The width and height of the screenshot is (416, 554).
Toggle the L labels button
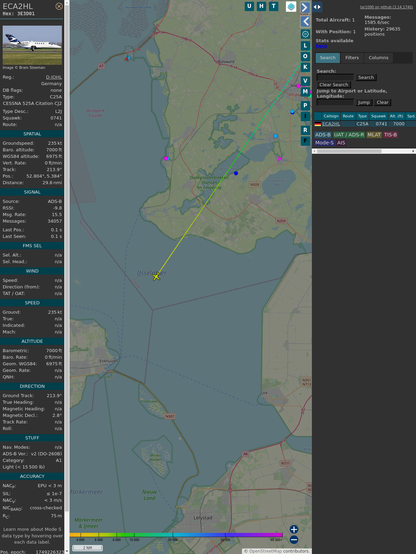305,46
